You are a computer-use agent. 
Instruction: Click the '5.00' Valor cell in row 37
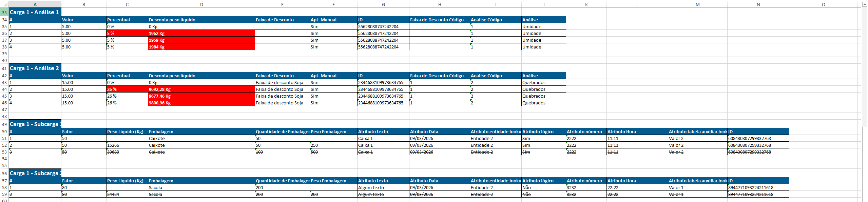click(84, 40)
